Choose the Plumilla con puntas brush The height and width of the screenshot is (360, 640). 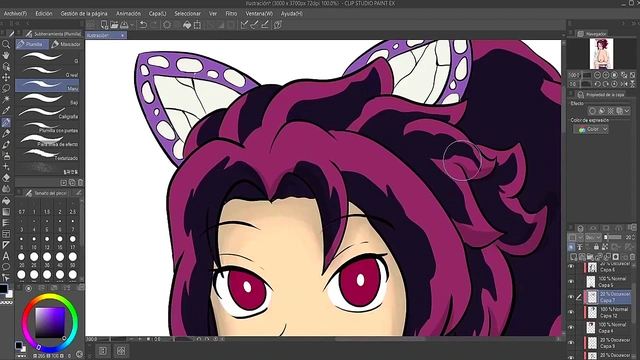[x=47, y=128]
